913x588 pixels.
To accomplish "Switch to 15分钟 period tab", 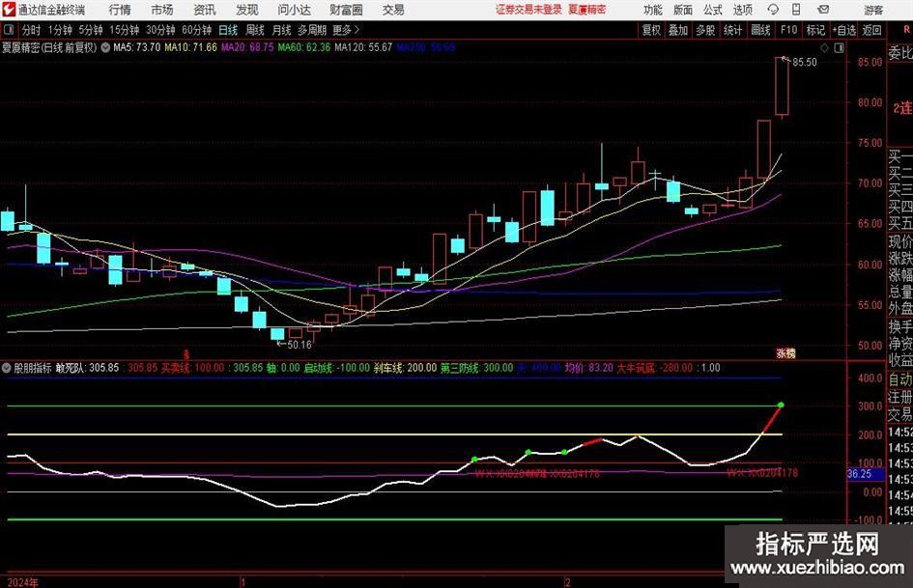I will pyautogui.click(x=125, y=30).
